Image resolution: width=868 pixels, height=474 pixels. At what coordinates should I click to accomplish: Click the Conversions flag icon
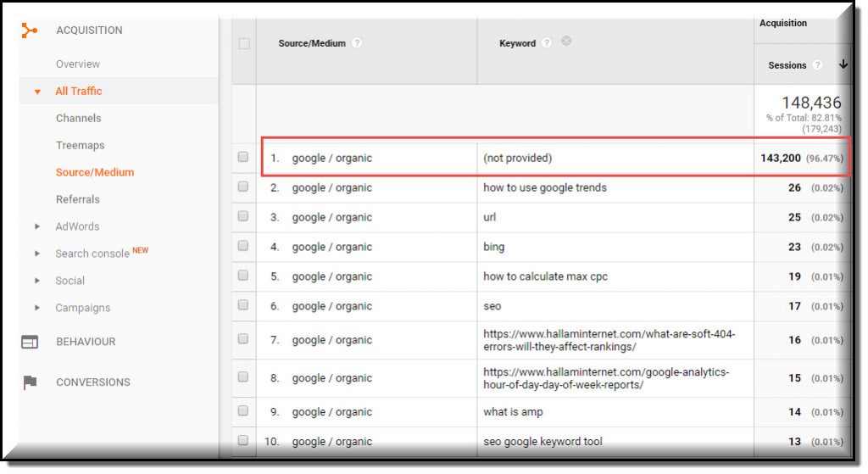(30, 382)
